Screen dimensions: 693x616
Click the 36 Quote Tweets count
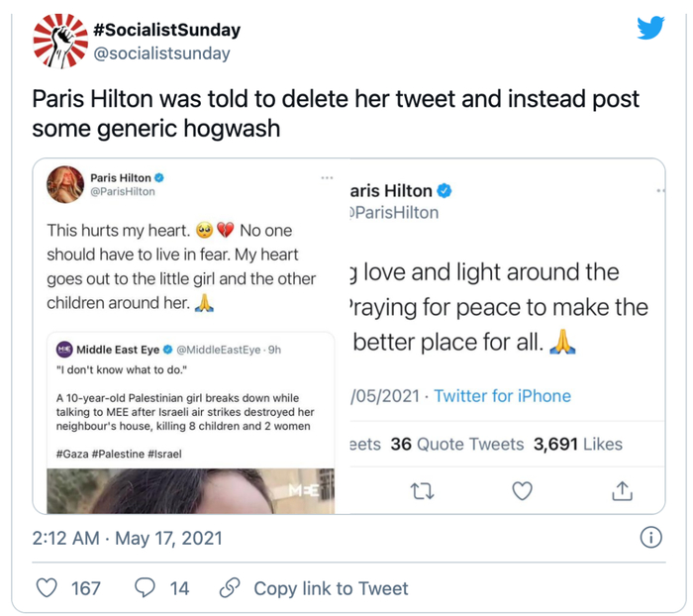pyautogui.click(x=456, y=445)
